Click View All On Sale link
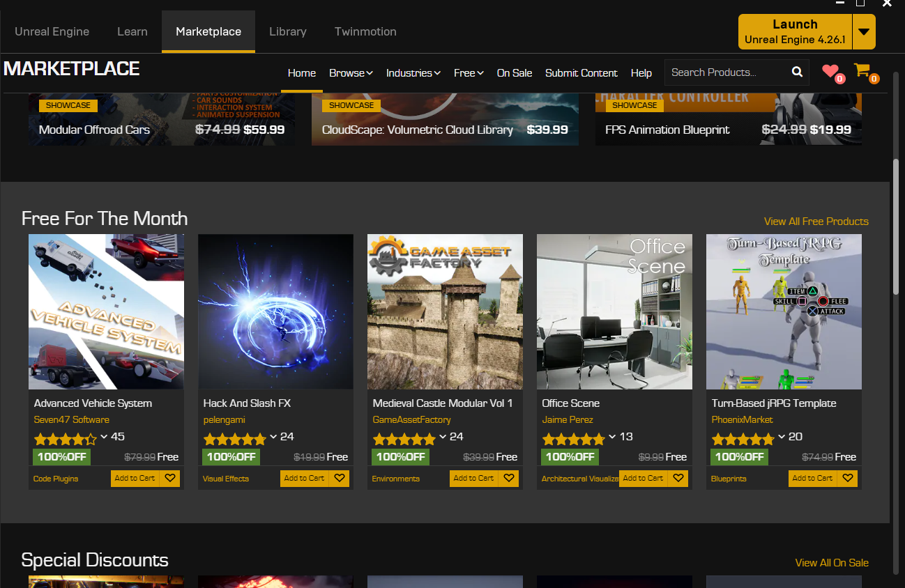 coord(832,563)
